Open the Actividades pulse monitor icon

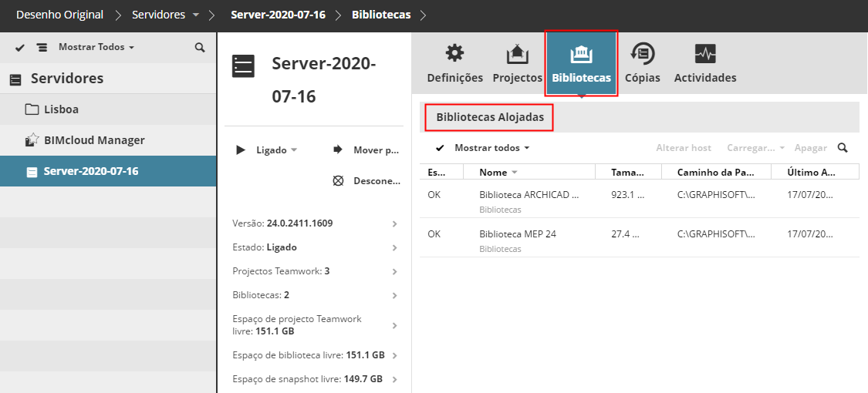click(x=705, y=54)
